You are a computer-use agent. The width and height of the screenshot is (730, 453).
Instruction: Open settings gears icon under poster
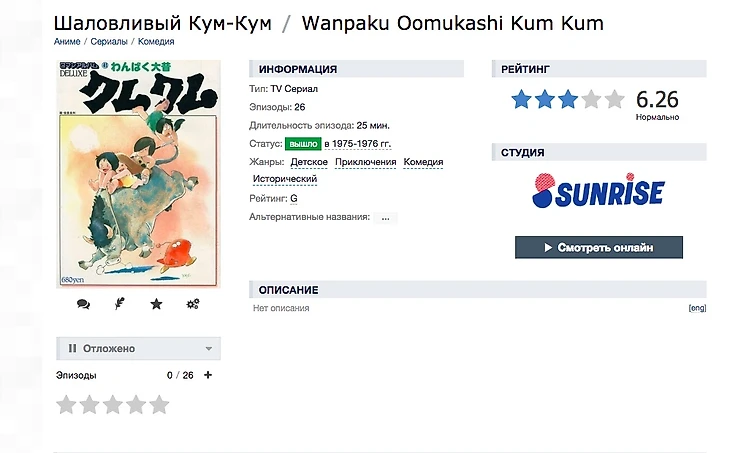pyautogui.click(x=193, y=304)
